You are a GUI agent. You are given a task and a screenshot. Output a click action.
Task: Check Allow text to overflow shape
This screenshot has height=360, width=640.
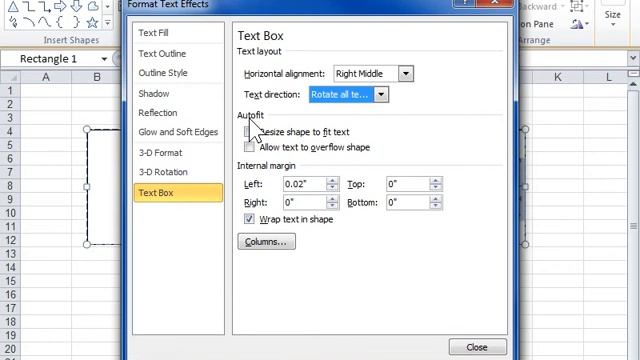(249, 147)
